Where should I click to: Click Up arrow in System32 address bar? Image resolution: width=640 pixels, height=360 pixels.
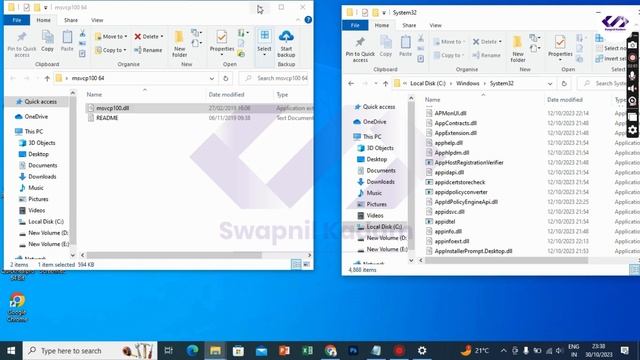(385, 83)
